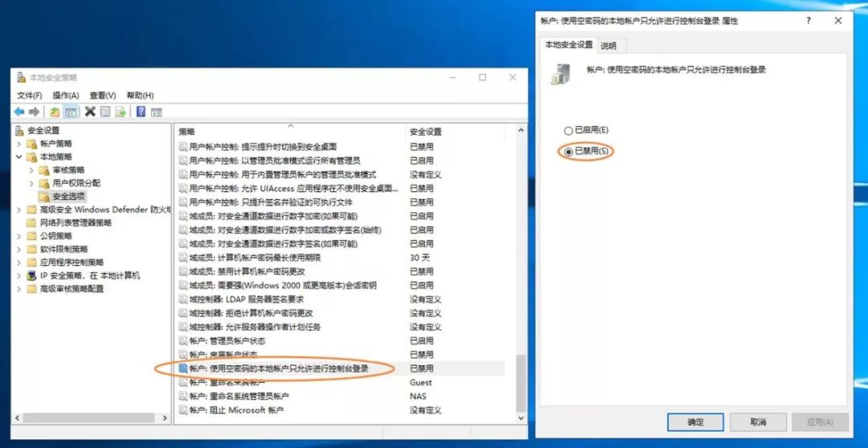Click the NAS value in 安全设置 column
The height and width of the screenshot is (448, 868).
click(x=418, y=397)
